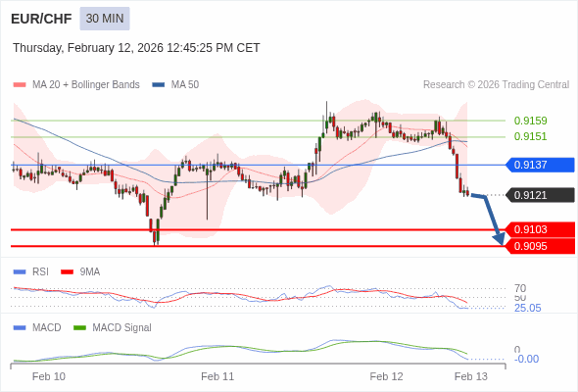This screenshot has height=392, width=578.
Task: Click the MA 50 blue legend swatch
Action: (x=159, y=85)
